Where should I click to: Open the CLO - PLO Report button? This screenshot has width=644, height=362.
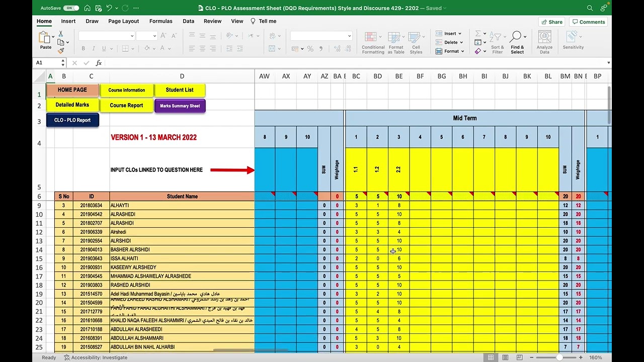(x=72, y=120)
